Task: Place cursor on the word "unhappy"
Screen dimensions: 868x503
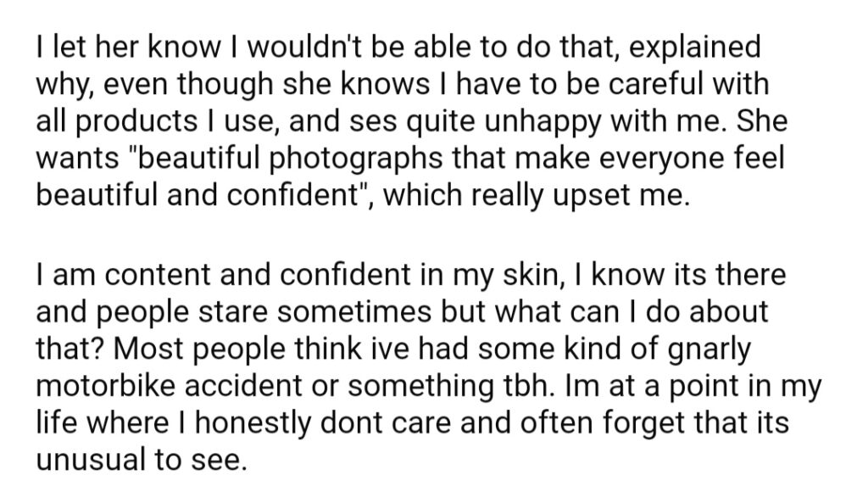Action: pyautogui.click(x=542, y=123)
